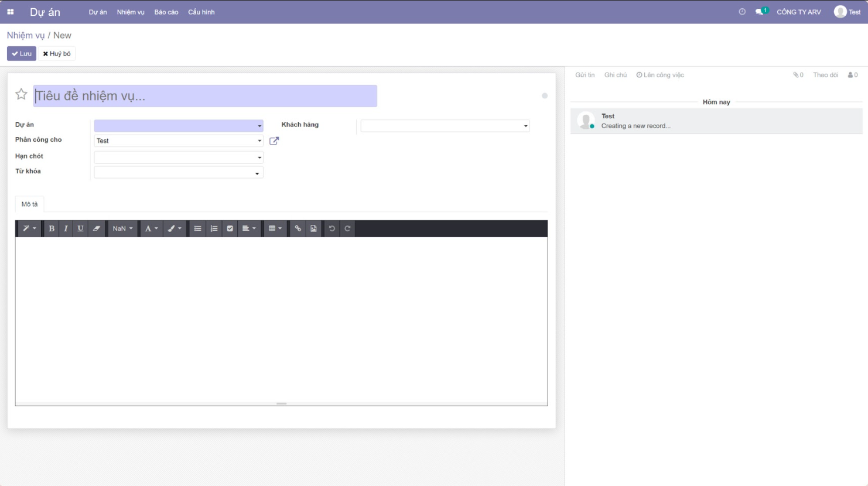Toggle the priority star

(21, 94)
